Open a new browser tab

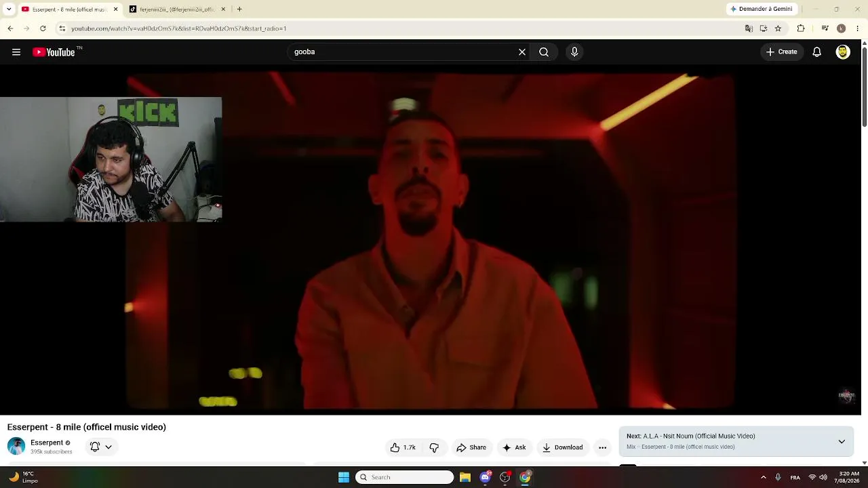(239, 9)
